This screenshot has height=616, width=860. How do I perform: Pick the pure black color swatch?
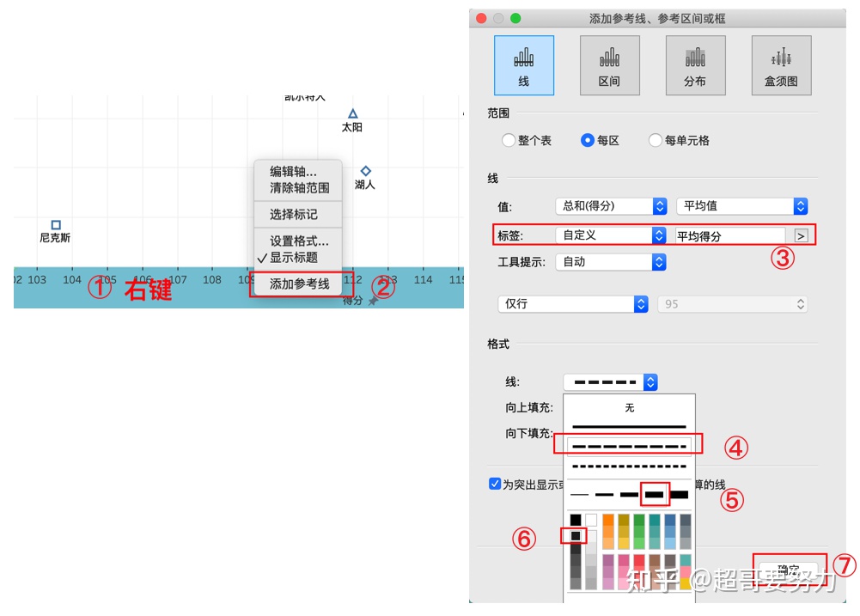[576, 520]
